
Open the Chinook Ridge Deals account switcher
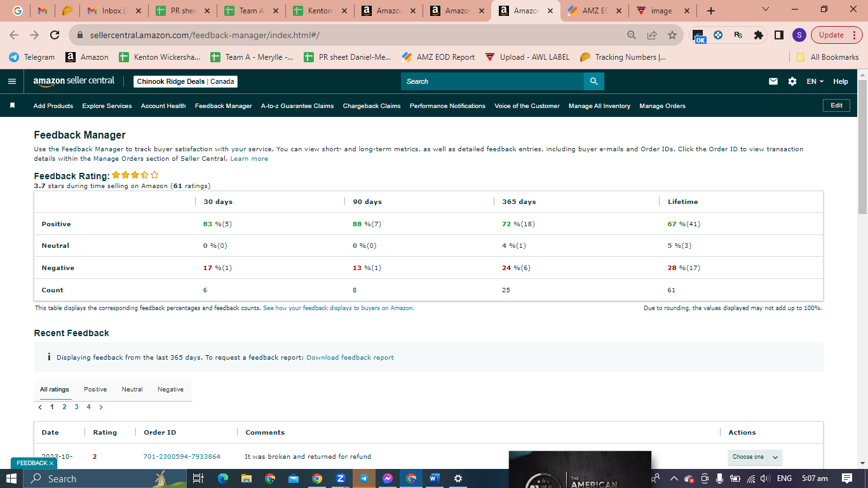(x=186, y=81)
